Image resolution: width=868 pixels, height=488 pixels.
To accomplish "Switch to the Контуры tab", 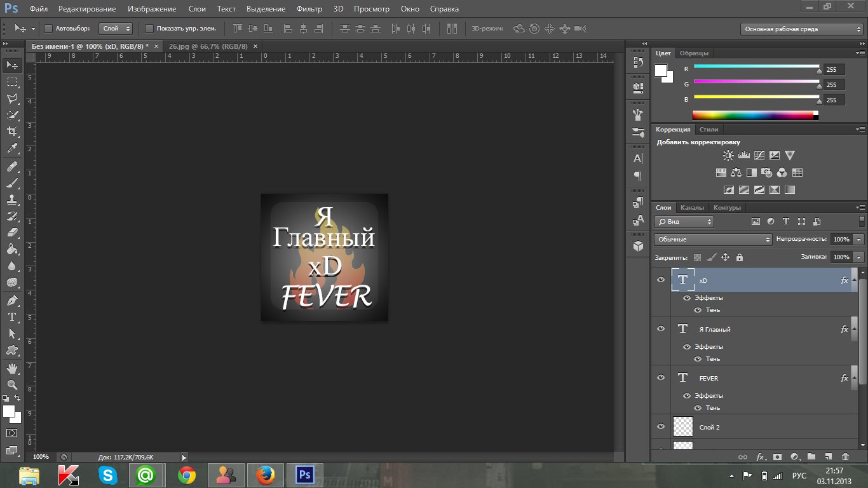I will pyautogui.click(x=727, y=207).
